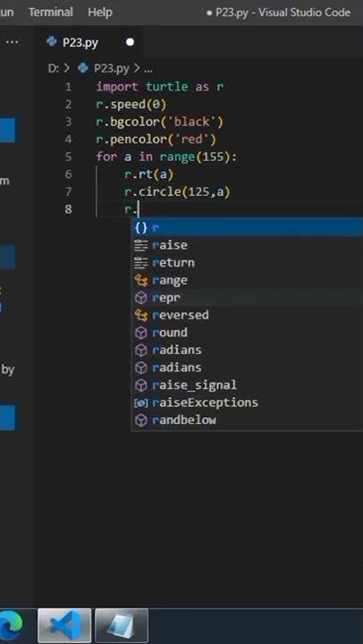Click line number 8 in gutter
The width and height of the screenshot is (363, 644).
[68, 209]
